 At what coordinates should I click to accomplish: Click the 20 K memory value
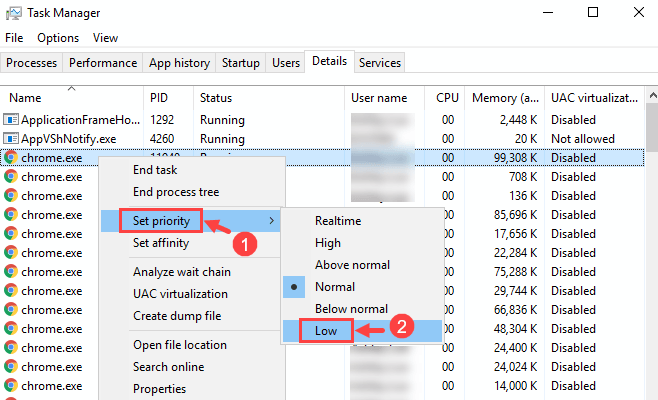pyautogui.click(x=526, y=139)
